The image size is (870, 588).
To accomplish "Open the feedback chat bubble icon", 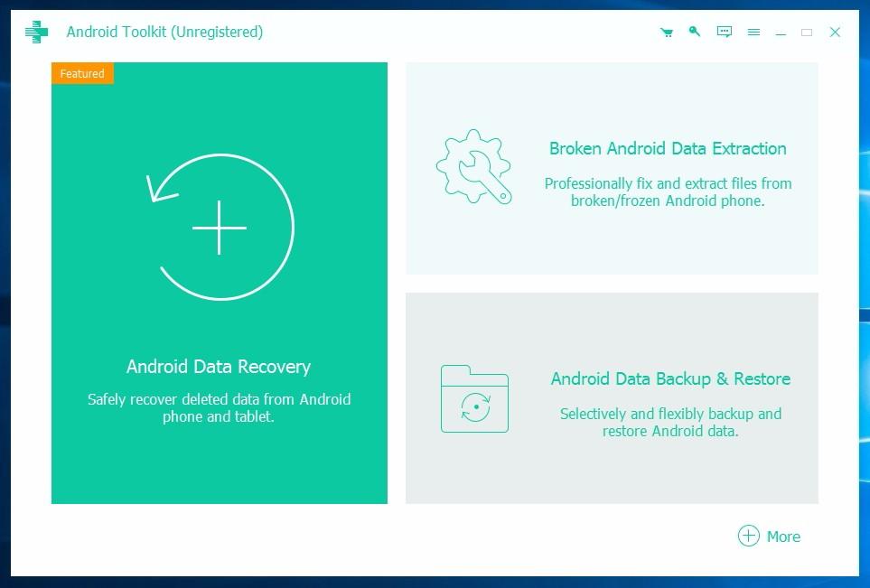I will pyautogui.click(x=724, y=32).
